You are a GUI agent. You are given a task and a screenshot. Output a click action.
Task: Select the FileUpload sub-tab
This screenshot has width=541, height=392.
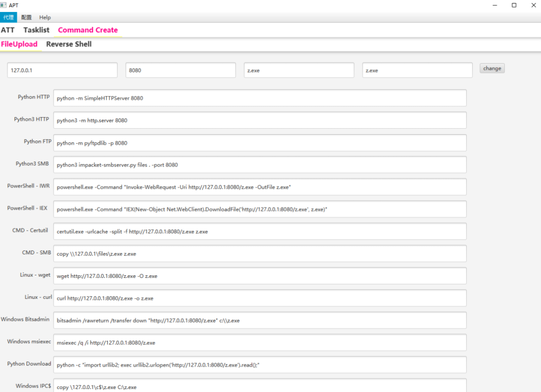20,44
